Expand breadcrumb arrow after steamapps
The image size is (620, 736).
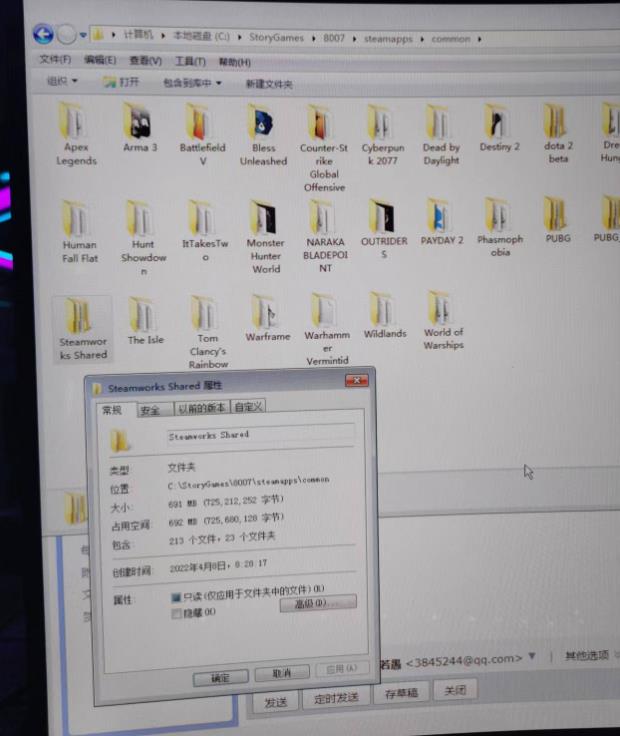tap(422, 39)
